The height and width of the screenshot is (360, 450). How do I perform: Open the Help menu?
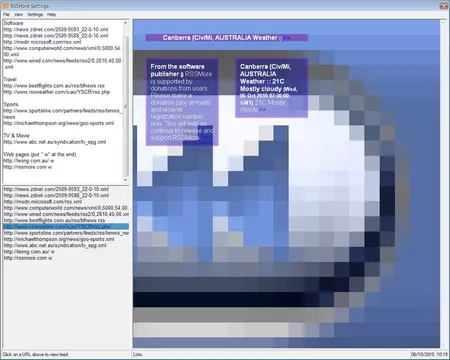click(x=51, y=15)
